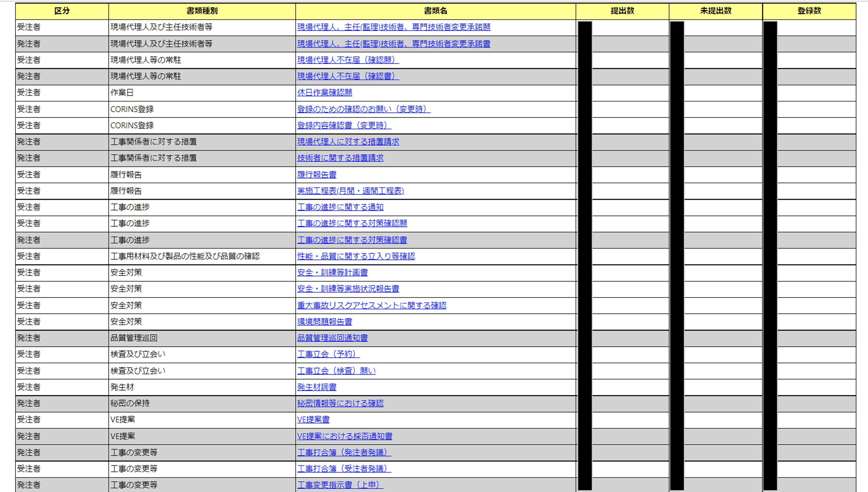Image resolution: width=868 pixels, height=492 pixels.
Task: Open the 環境問題報告書 link
Action: coord(325,322)
